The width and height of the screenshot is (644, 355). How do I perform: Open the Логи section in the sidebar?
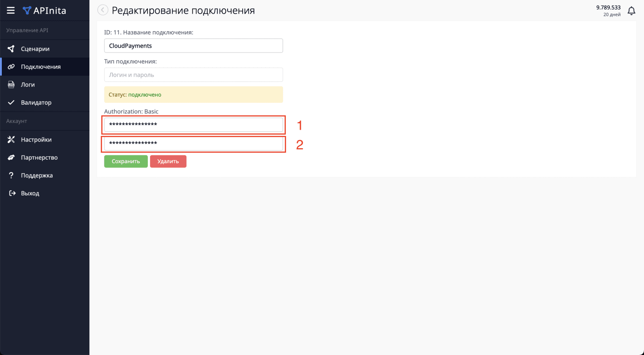pos(28,84)
